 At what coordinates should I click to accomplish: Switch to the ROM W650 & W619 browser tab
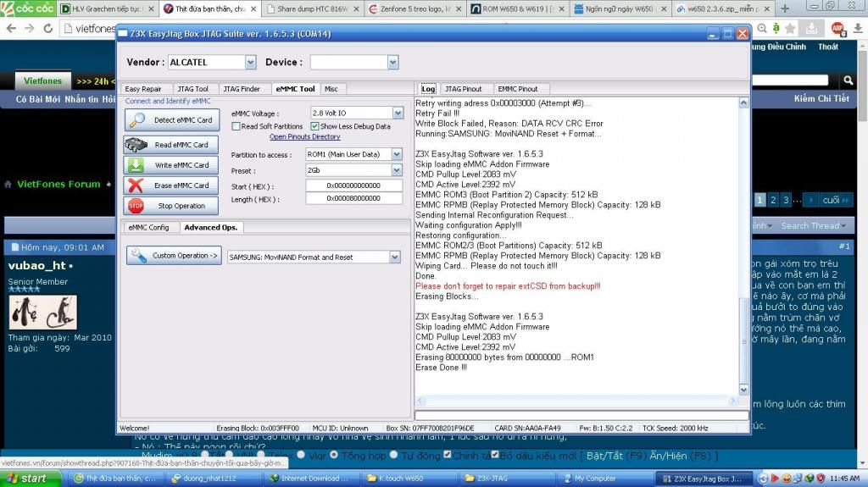click(516, 8)
